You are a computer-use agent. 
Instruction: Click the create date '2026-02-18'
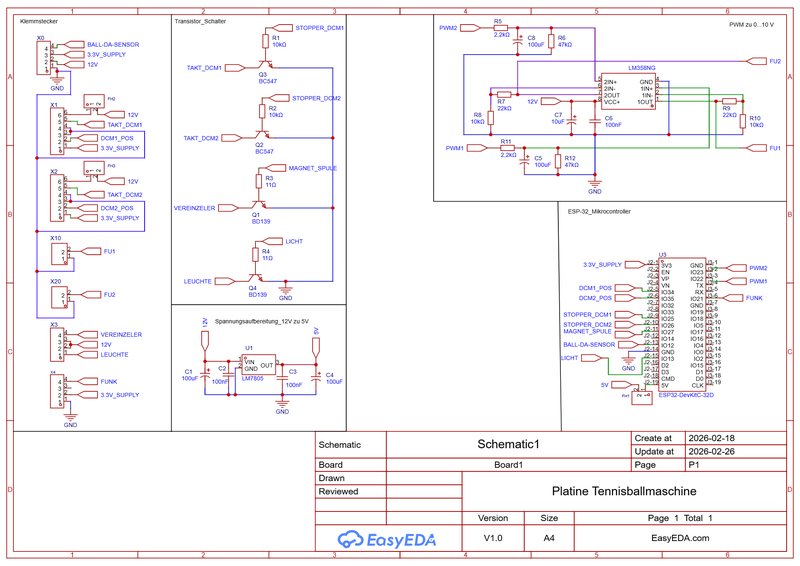[711, 438]
